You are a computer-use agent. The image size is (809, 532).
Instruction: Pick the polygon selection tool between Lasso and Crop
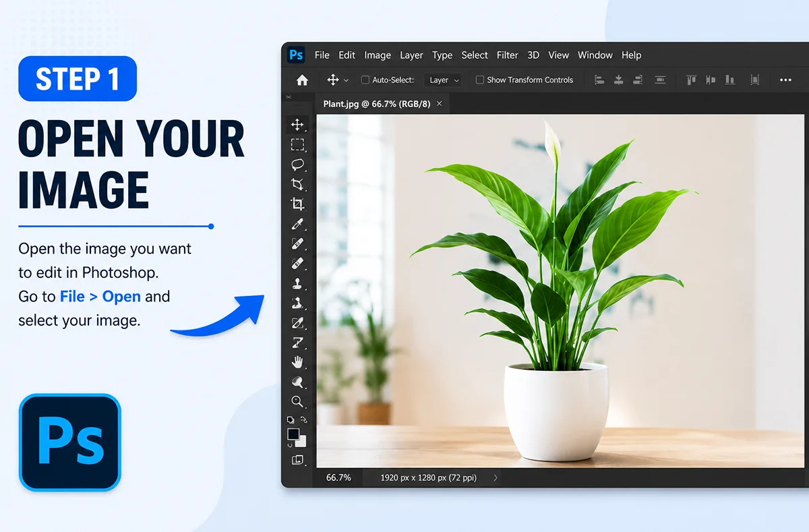(x=297, y=184)
